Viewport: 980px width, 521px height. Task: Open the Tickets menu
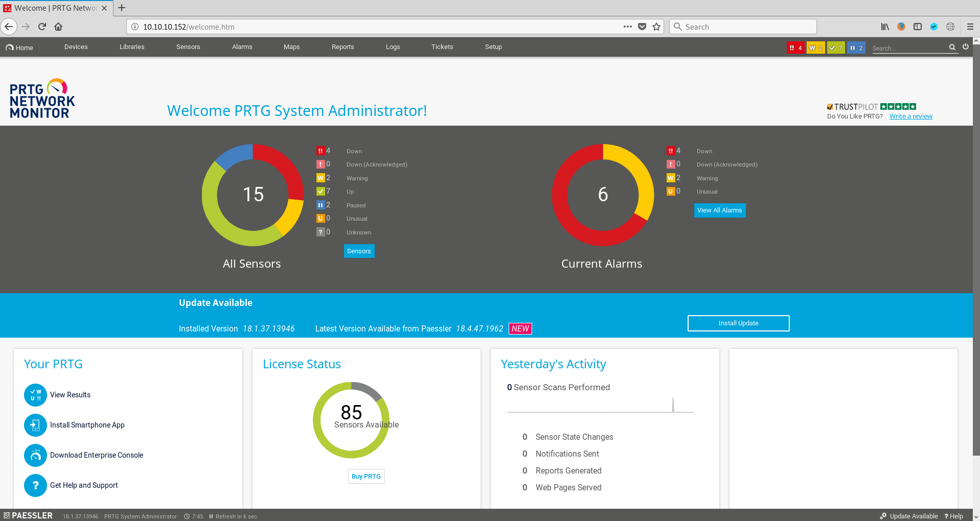coord(442,47)
